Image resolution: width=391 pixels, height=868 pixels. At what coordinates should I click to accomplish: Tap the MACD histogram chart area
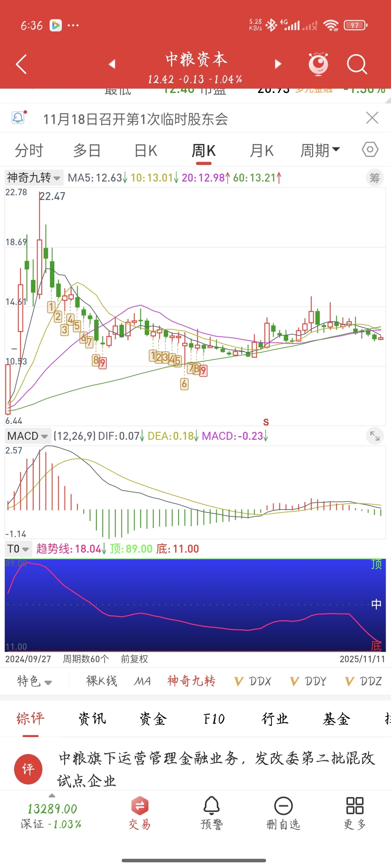pos(195,492)
